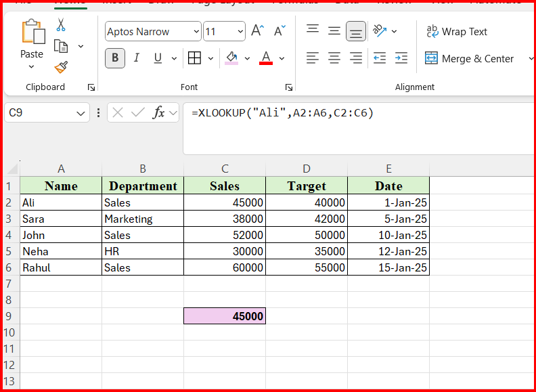Click the Insert Function fx icon
The height and width of the screenshot is (392, 536).
158,112
